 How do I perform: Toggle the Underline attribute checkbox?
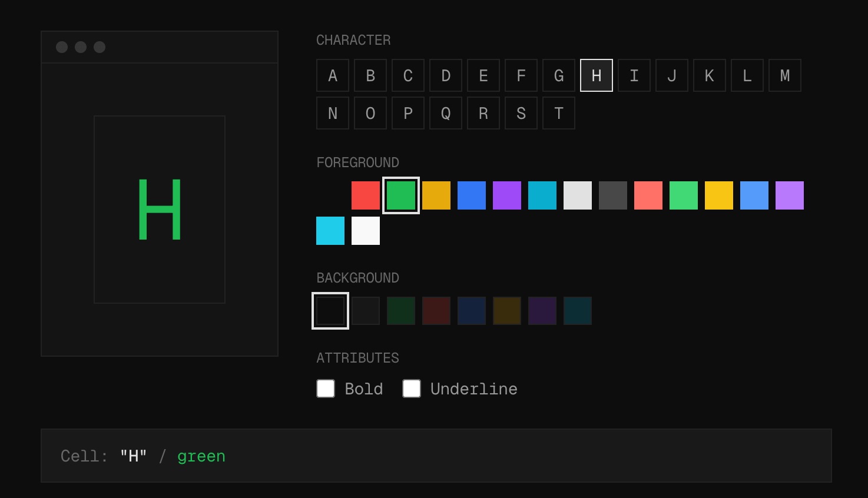[412, 389]
